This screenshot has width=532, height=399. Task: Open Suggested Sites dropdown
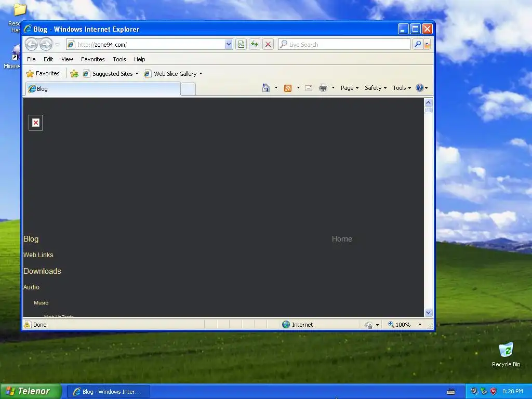pos(111,74)
